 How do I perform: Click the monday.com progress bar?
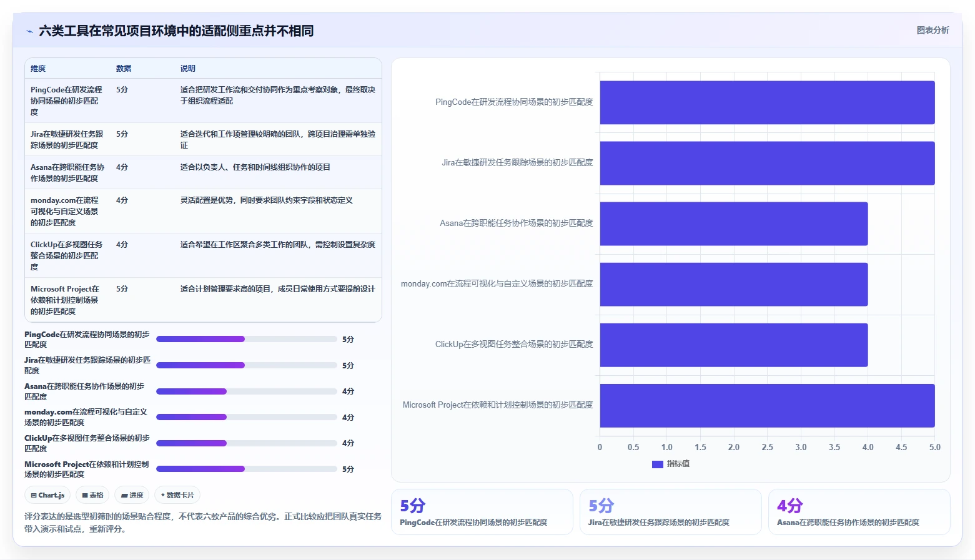coord(247,417)
